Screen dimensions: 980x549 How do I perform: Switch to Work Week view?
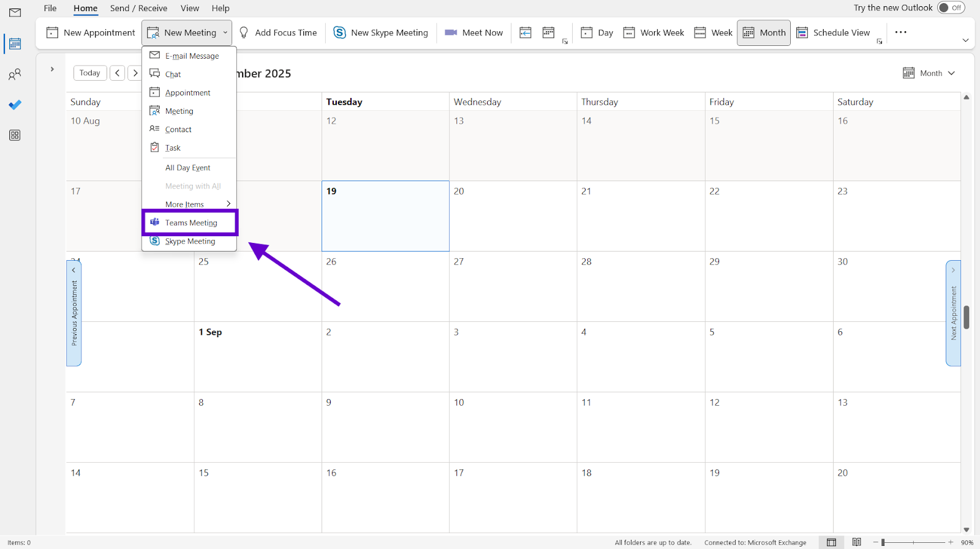[x=654, y=32]
